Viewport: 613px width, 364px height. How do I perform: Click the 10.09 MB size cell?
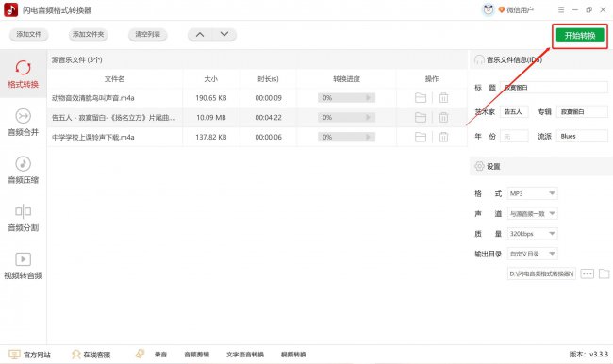(211, 117)
